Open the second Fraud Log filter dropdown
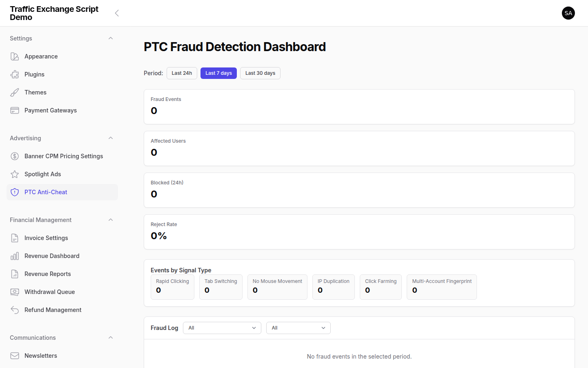 pos(298,328)
